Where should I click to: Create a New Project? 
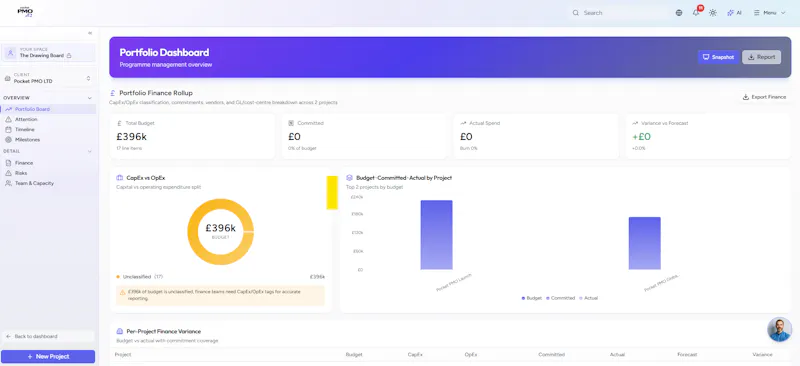[x=48, y=356]
